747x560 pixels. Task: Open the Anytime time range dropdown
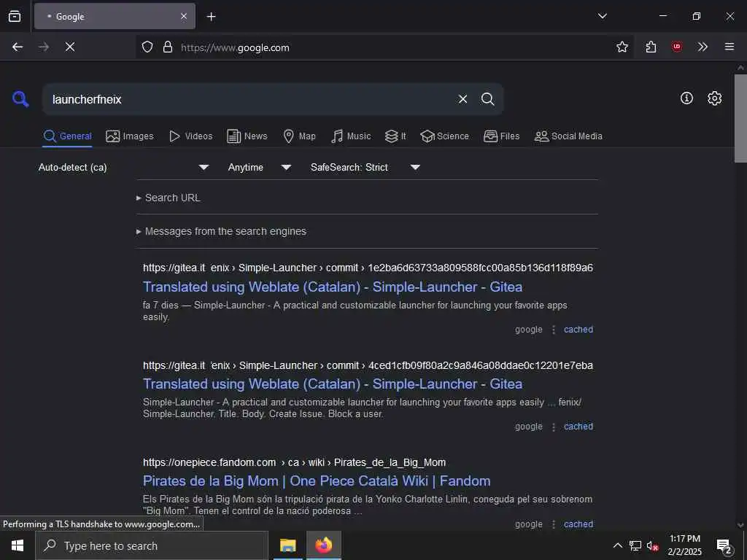pyautogui.click(x=260, y=167)
